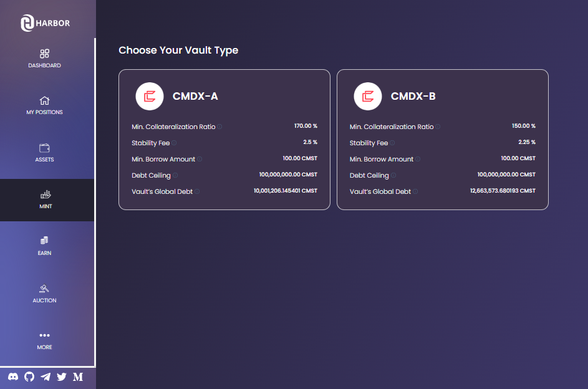Open the Dashboard page
Viewport: 588px width, 389px height.
click(45, 59)
